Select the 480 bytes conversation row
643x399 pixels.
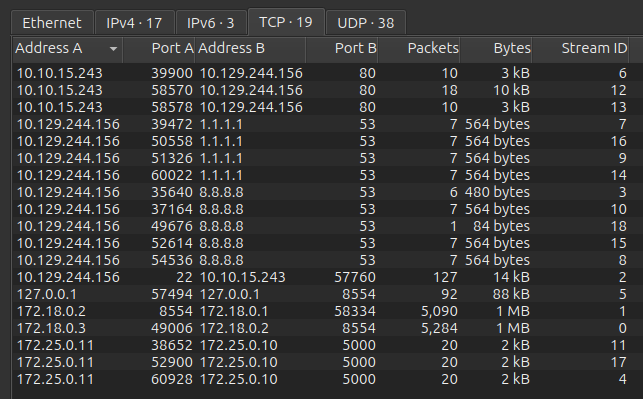321,192
